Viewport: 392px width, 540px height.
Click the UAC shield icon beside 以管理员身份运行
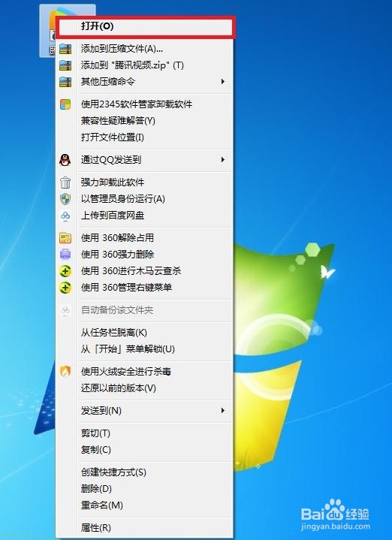coord(65,199)
